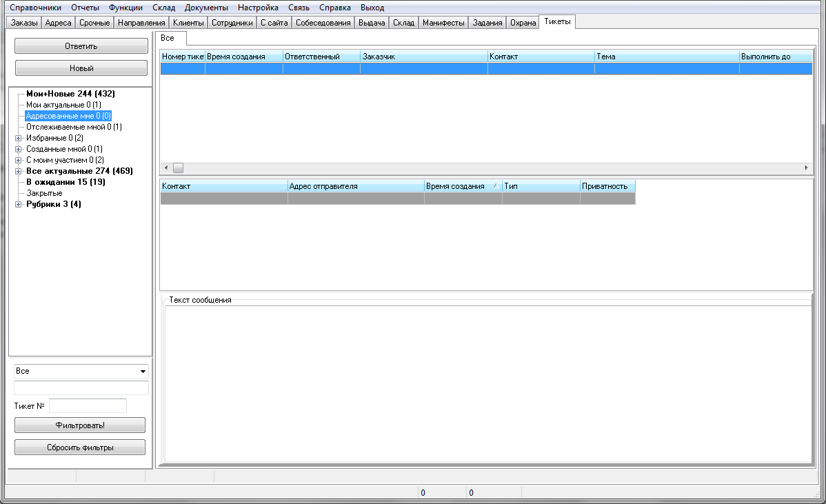
Task: Expand the Избранные tree node
Action: (x=19, y=138)
